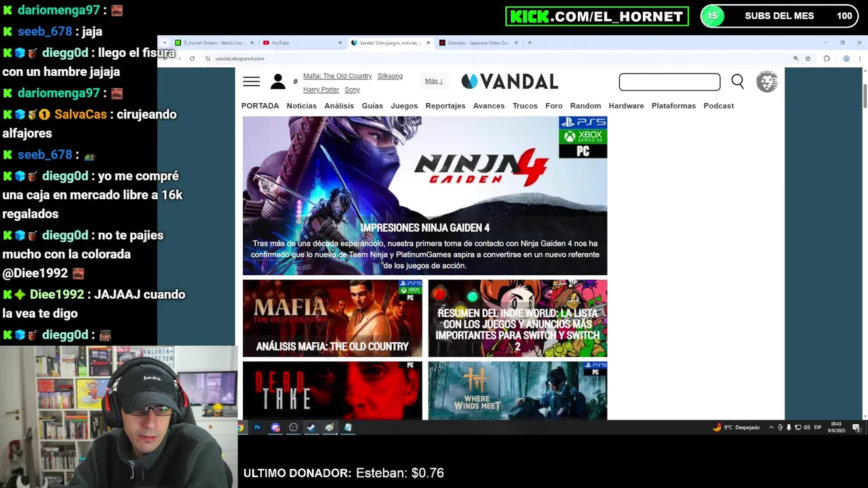Click the address bar URL vandal.elespanol.com
Viewport: 868px width, 488px height.
coord(239,58)
